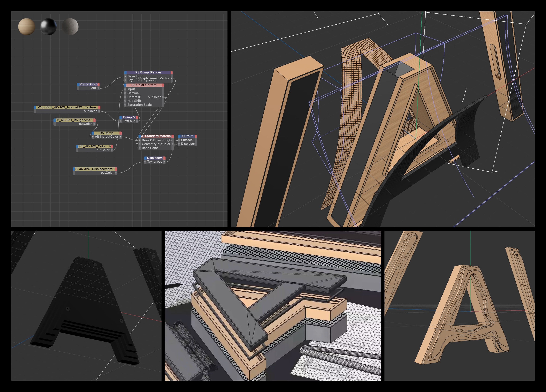This screenshot has height=392, width=546.
Task: Select the RS Standard Material node
Action: [x=156, y=136]
